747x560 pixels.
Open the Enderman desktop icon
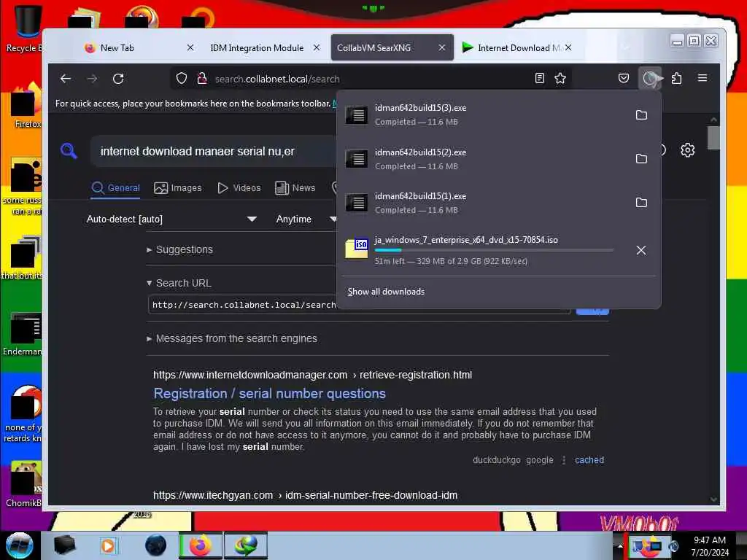(23, 334)
